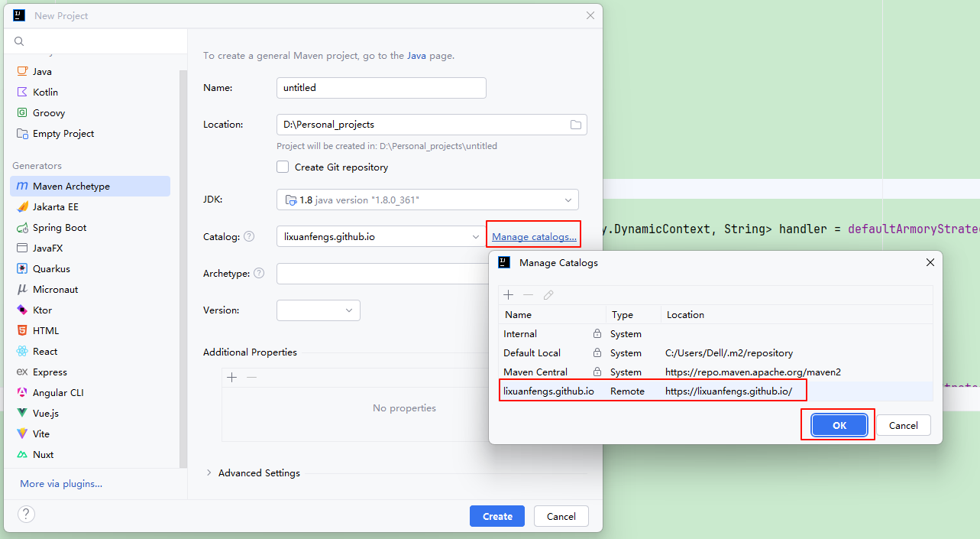Open More via plugins link
980x539 pixels.
[x=61, y=484]
